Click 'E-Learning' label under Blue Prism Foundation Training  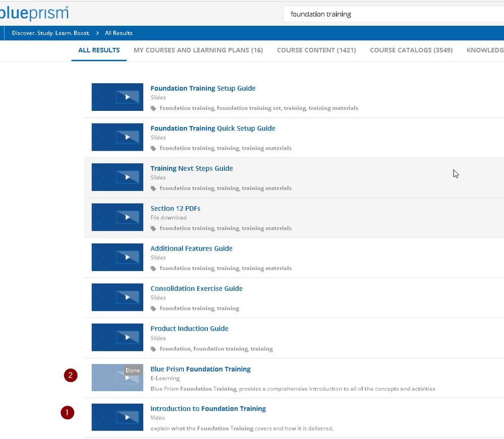coord(165,379)
